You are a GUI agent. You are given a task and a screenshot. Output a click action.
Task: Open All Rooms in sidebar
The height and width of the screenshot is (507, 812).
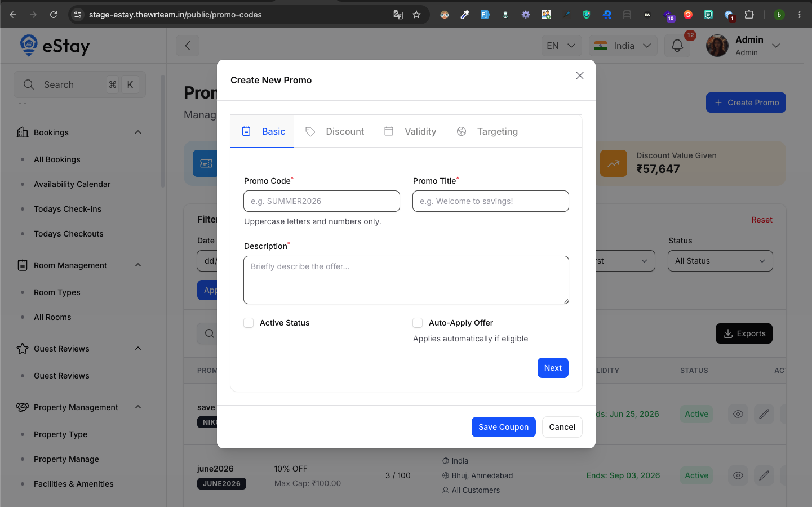52,317
